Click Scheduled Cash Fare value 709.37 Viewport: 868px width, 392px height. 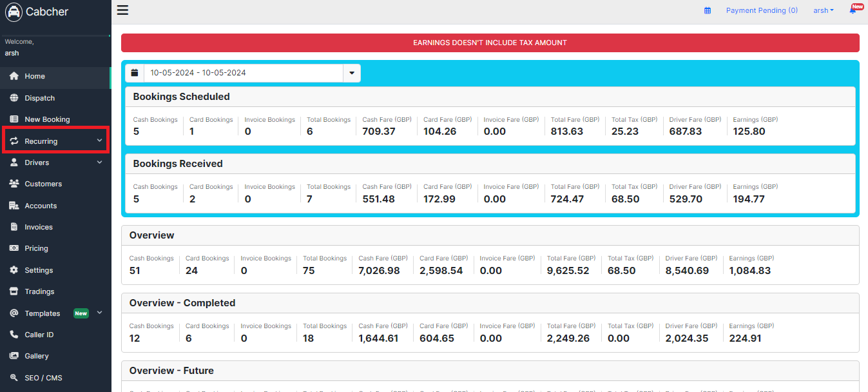[379, 132]
